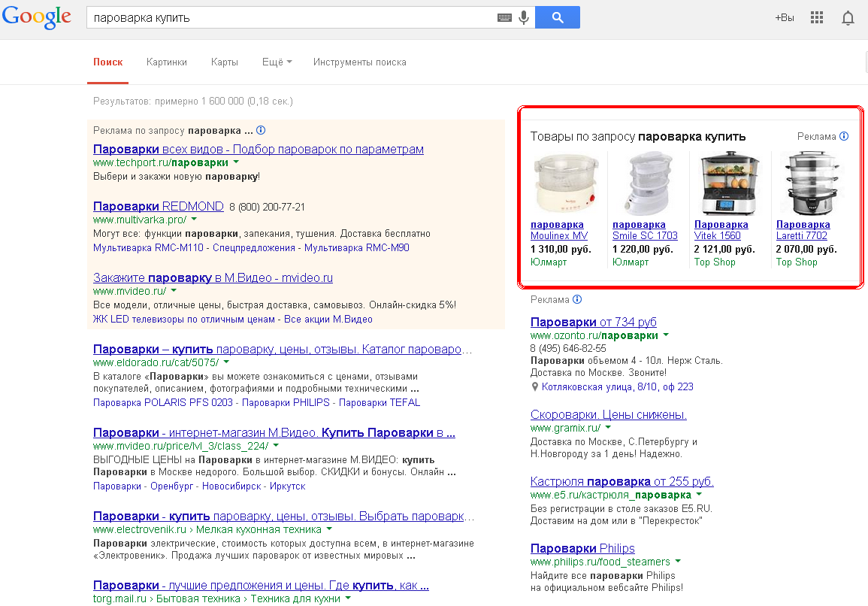Click the map pin icon by Котляковская улица
Viewport: 868px width, 606px height.
(x=535, y=386)
